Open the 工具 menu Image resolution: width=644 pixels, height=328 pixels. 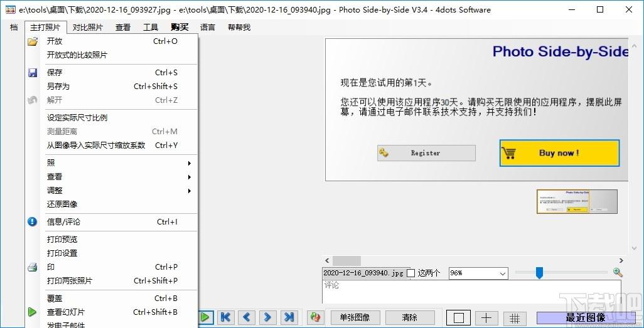(151, 28)
